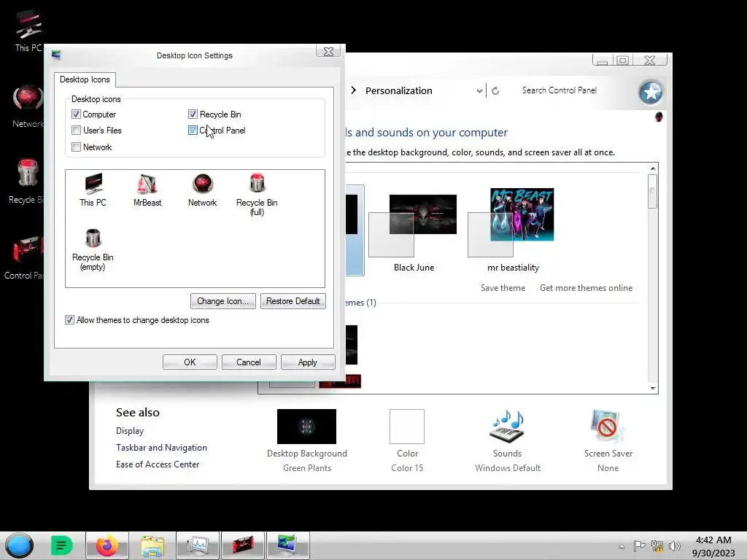This screenshot has height=560, width=747.
Task: Click the Control Panel desktop shortcut
Action: pyautogui.click(x=24, y=257)
